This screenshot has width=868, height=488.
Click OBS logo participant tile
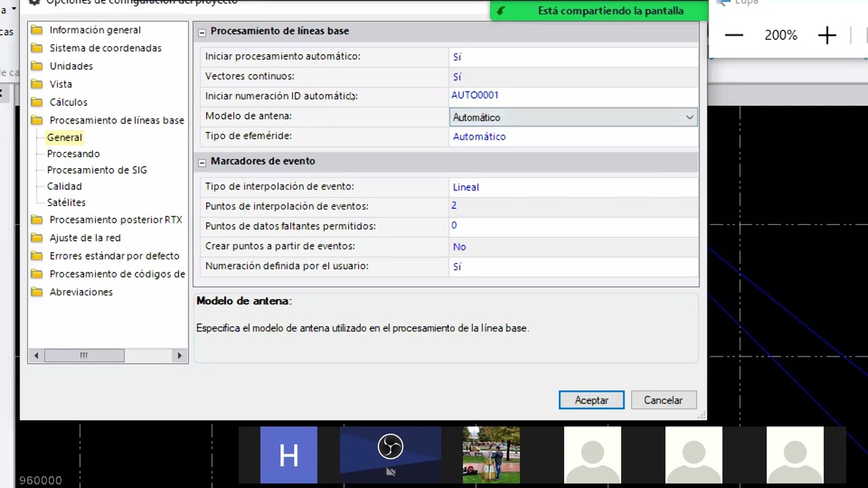390,455
